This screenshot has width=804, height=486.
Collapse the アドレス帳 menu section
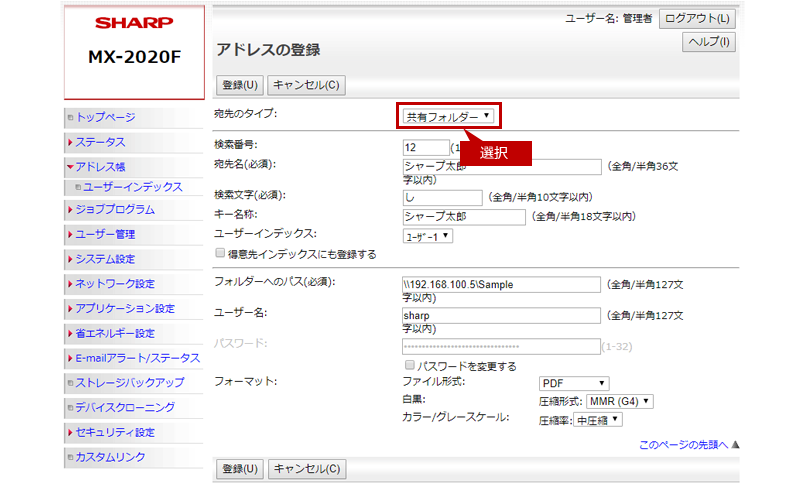pyautogui.click(x=100, y=167)
